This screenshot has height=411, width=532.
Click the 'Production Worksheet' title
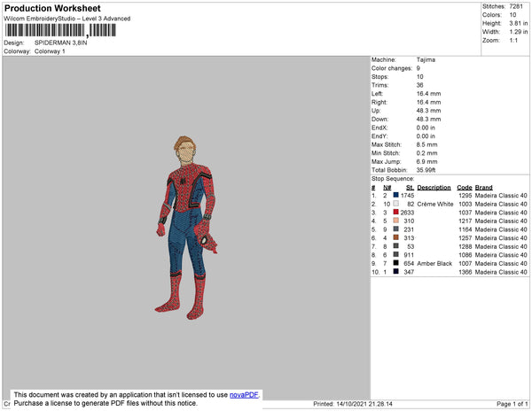pos(52,9)
